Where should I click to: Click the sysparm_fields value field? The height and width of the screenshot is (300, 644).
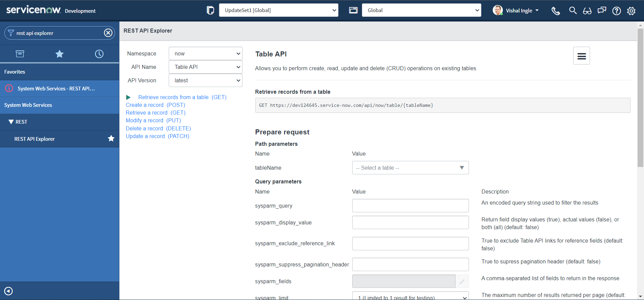[404, 281]
